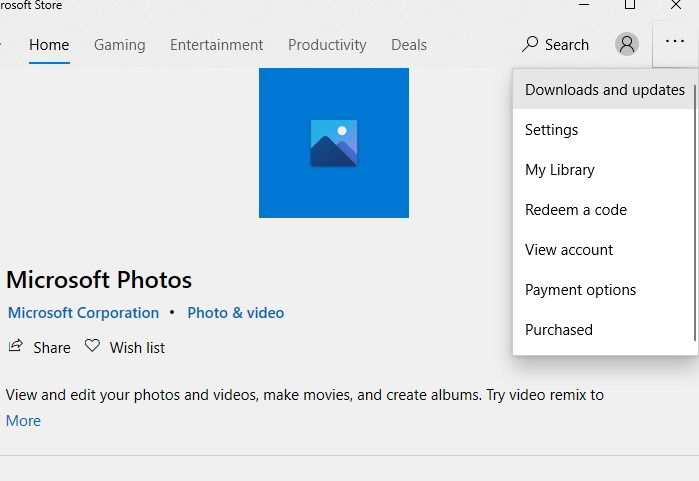Open the Microsoft Corporation publisher link
699x481 pixels.
point(83,313)
